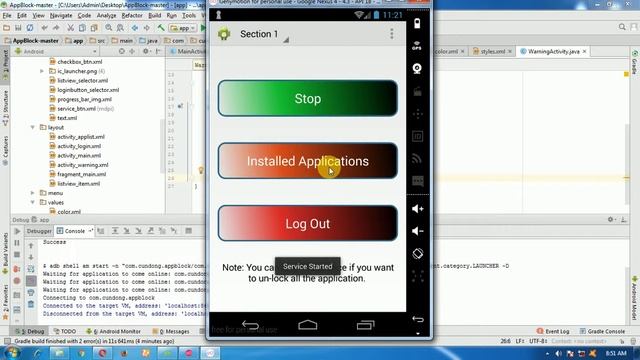This screenshot has height=360, width=640.
Task: Tap Android back navigation button in emulator
Action: click(x=250, y=325)
